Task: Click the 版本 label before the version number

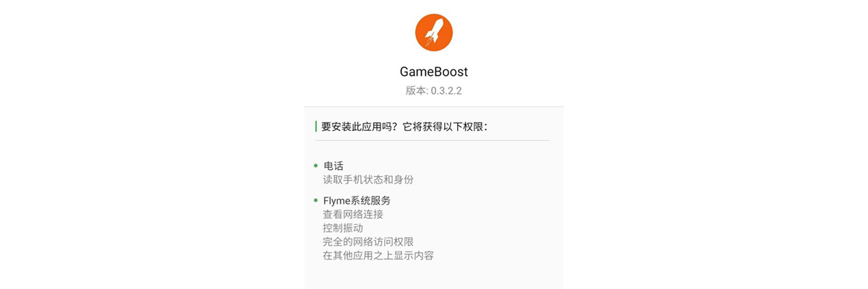Action: [x=416, y=91]
